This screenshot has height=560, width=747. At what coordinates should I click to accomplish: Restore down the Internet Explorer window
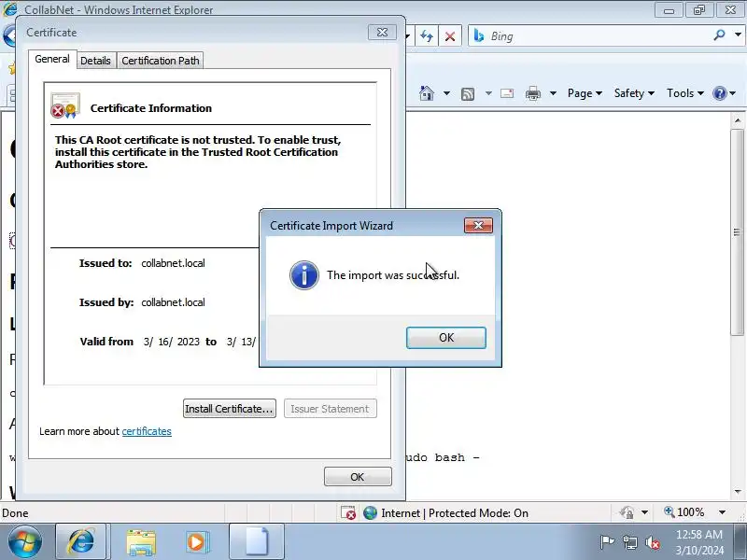(698, 9)
